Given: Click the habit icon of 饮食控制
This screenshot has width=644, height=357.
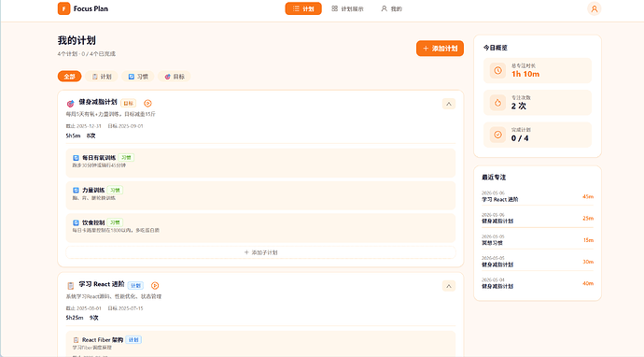Looking at the screenshot, I should tap(76, 223).
